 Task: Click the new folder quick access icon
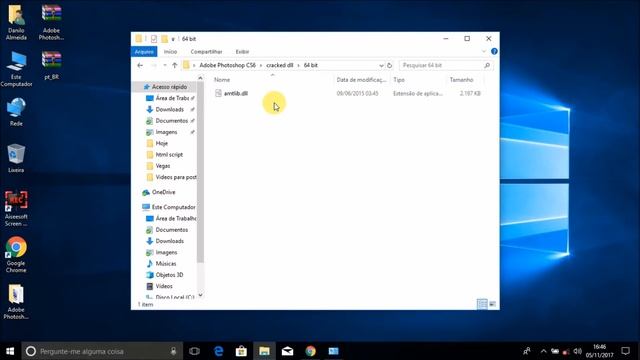(164, 39)
